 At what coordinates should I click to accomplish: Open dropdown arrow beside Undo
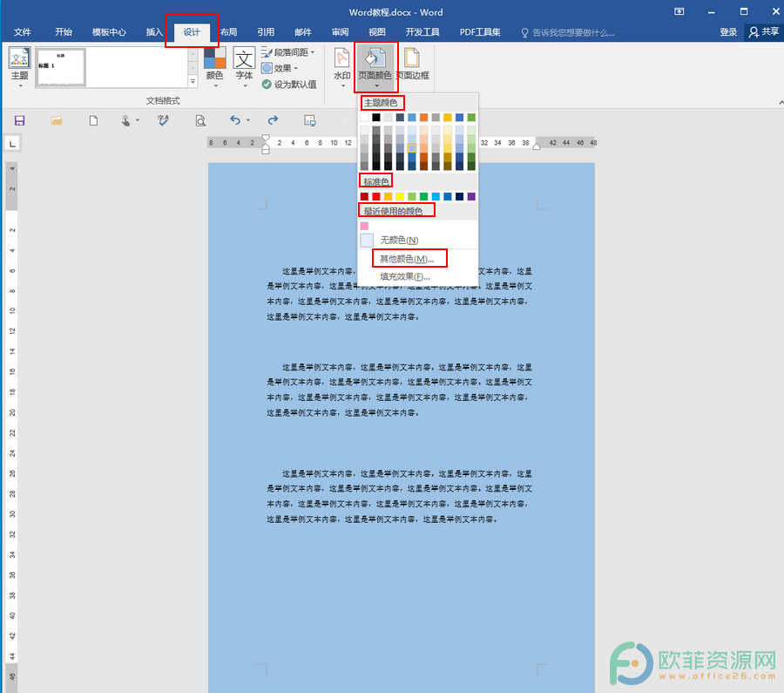(x=248, y=120)
